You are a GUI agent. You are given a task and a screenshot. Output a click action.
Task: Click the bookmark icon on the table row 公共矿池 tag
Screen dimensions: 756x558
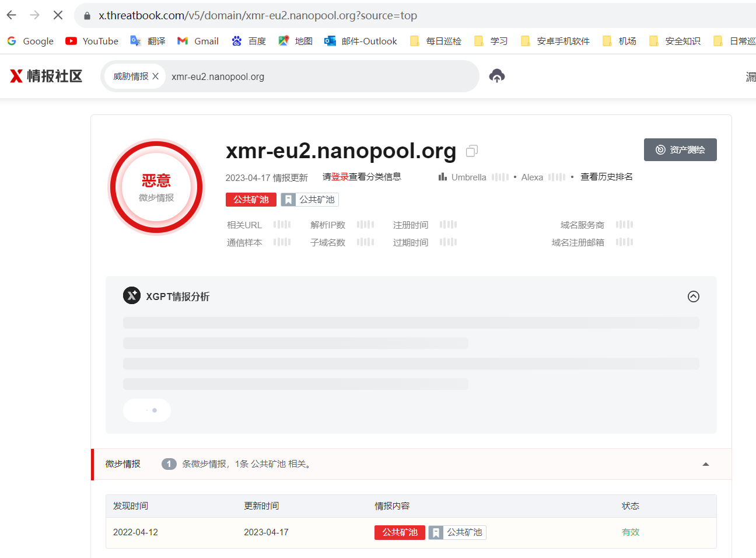click(x=436, y=532)
